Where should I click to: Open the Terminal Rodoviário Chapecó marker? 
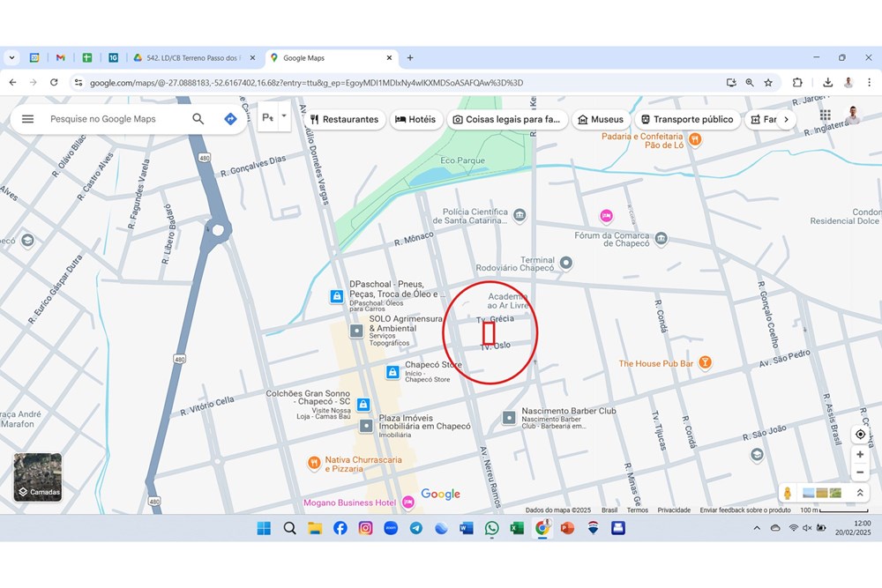tap(566, 263)
